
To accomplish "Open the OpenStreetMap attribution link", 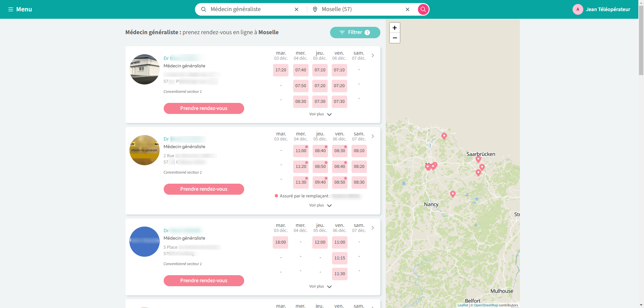I will click(x=486, y=305).
